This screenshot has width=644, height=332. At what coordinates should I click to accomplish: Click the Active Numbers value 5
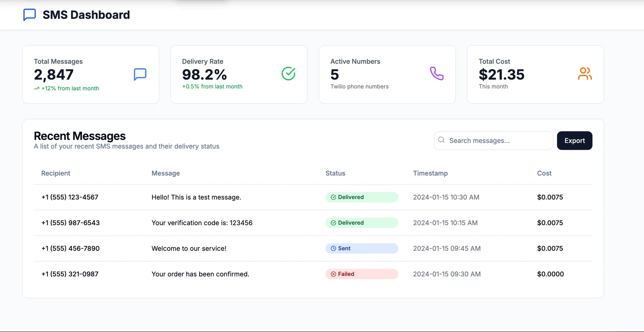click(335, 75)
